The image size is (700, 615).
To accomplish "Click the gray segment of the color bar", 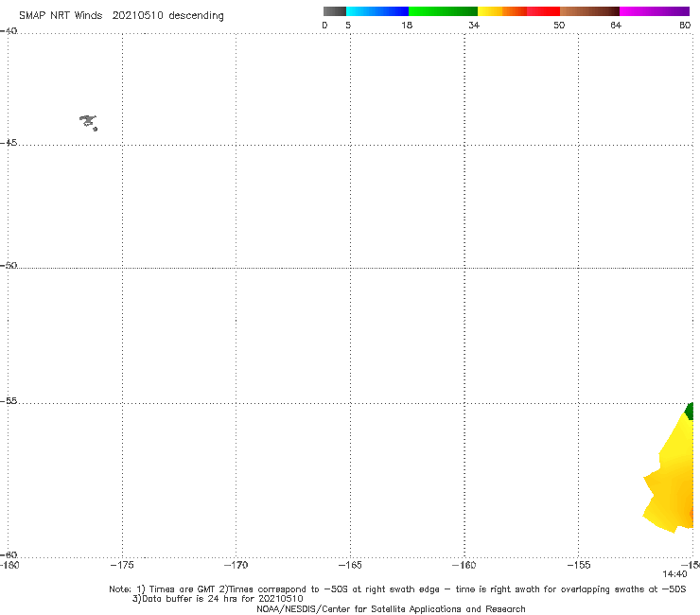I will (335, 11).
